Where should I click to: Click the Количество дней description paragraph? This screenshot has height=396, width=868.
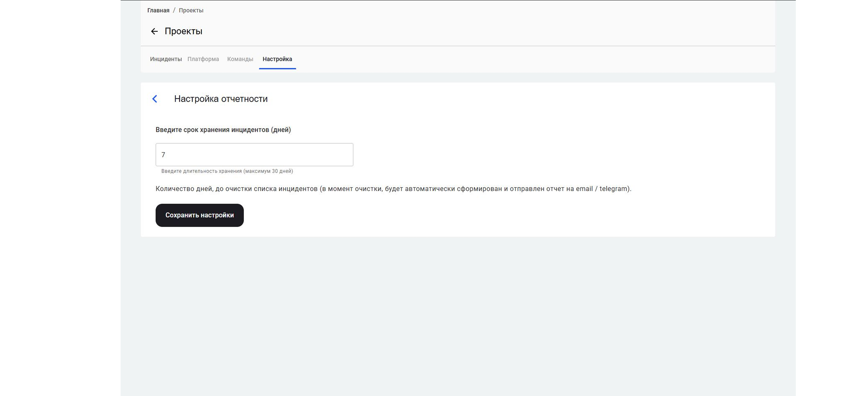[x=393, y=189]
